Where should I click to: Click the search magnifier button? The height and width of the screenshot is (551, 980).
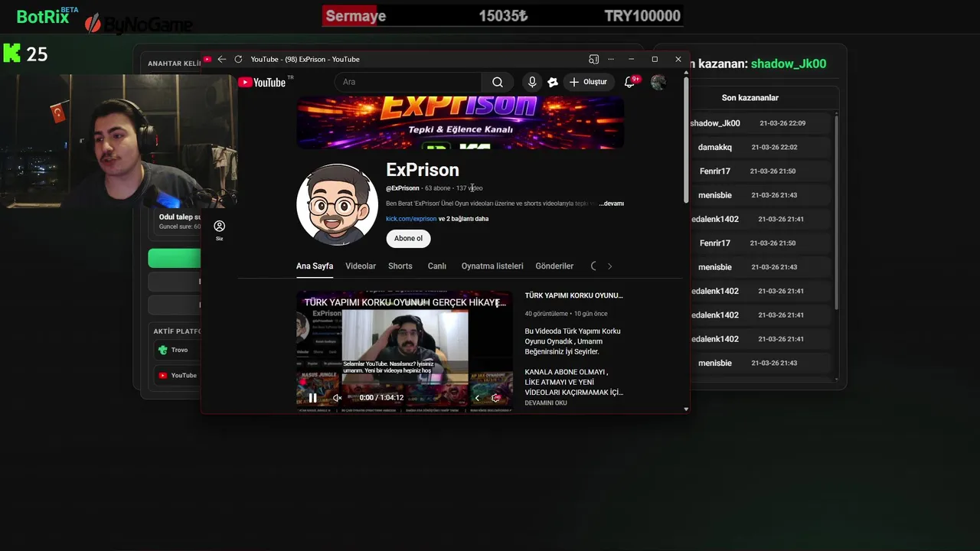tap(498, 82)
